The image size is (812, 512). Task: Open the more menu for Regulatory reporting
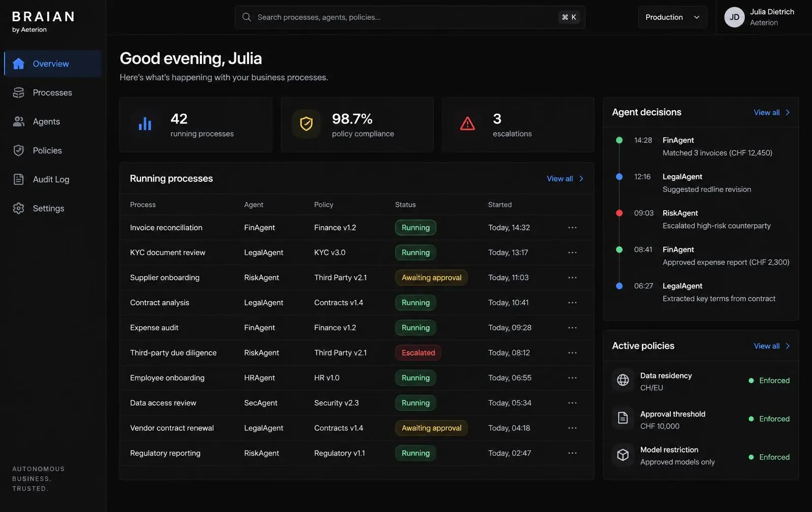point(572,453)
